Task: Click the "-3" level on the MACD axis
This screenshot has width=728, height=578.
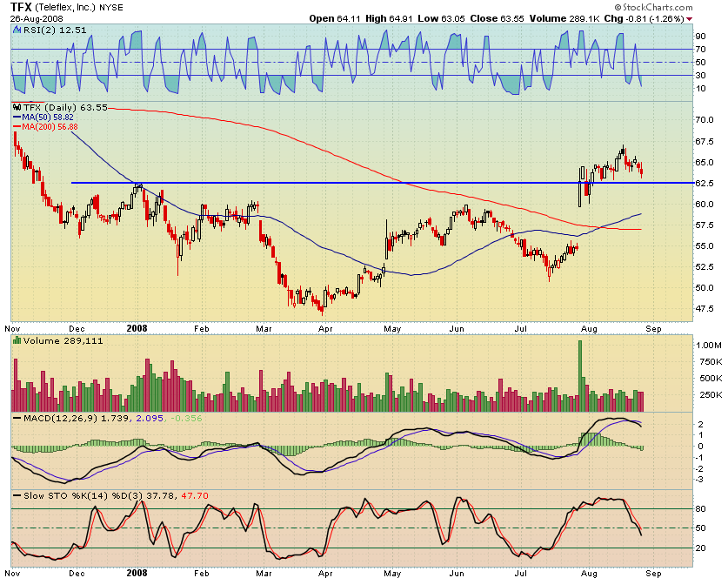Action: [x=699, y=480]
